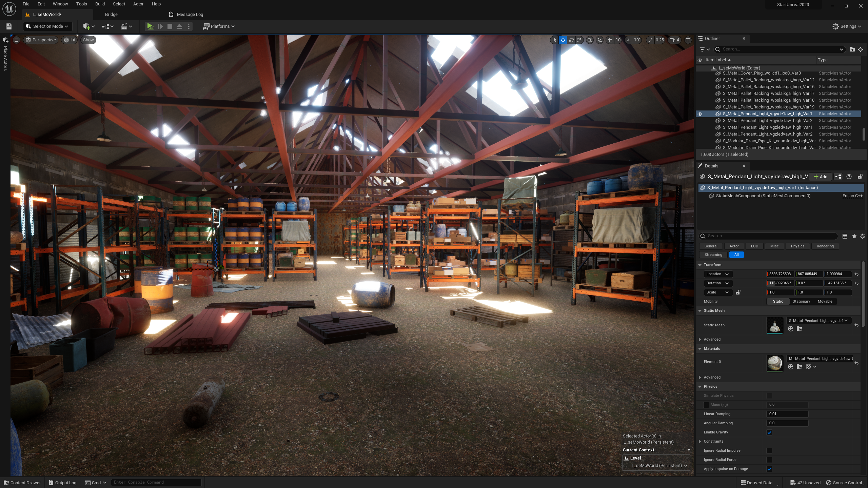Click the Outliner settings gear icon
Image resolution: width=868 pixels, height=488 pixels.
(x=860, y=49)
